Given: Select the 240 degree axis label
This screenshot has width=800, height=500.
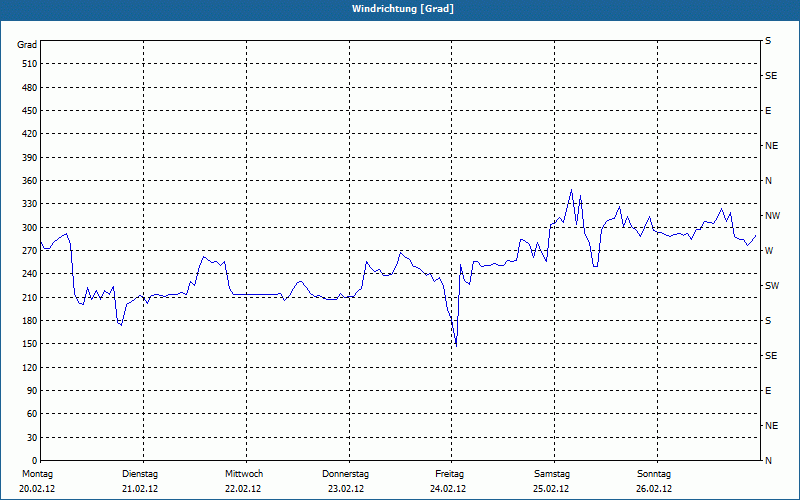Looking at the screenshot, I should [x=30, y=274].
